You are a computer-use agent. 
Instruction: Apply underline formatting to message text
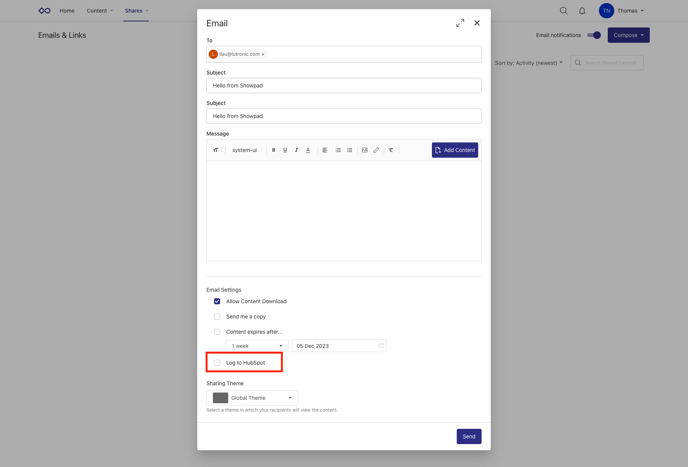click(285, 150)
